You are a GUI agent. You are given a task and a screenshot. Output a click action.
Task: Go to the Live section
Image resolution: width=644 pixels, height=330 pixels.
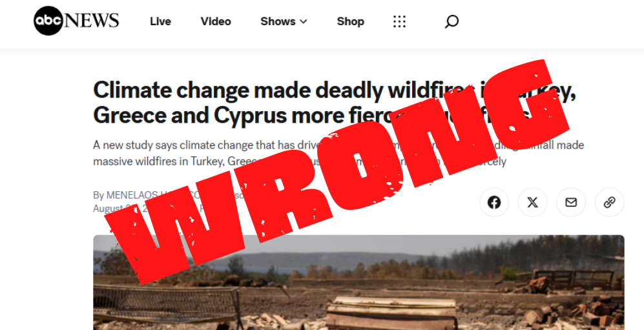160,21
